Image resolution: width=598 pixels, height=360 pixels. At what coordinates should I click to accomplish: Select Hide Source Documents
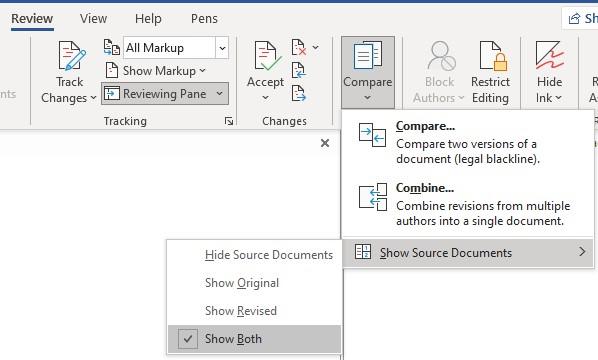(x=254, y=255)
